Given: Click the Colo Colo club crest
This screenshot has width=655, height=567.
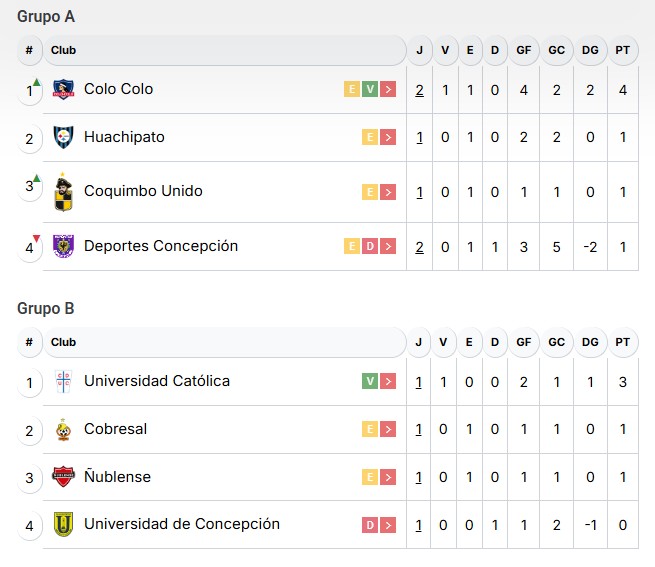Looking at the screenshot, I should (x=64, y=89).
